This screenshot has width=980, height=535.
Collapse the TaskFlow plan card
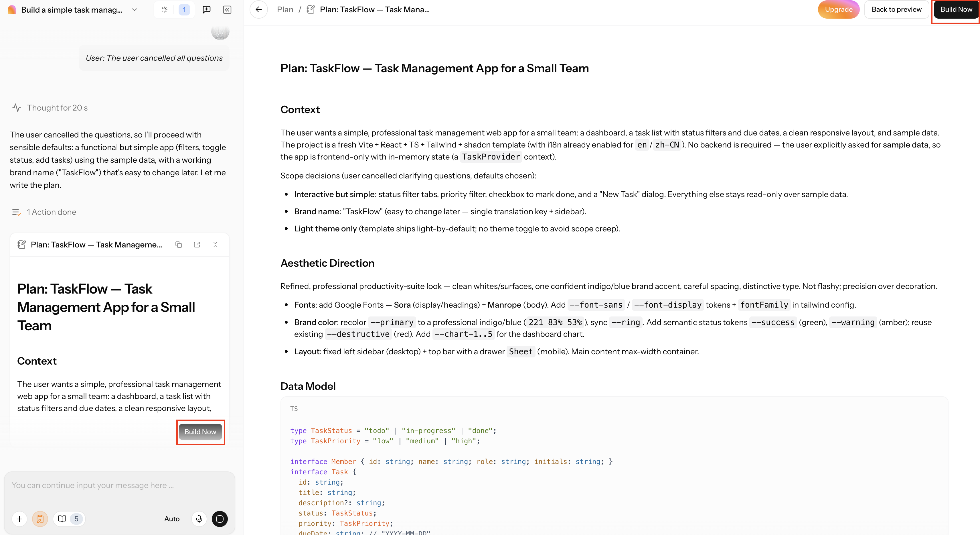click(215, 245)
